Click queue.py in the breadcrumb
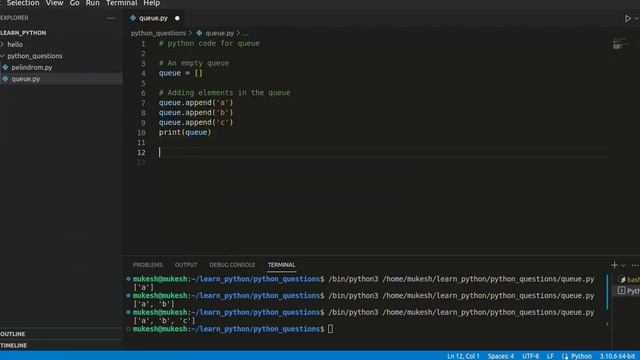This screenshot has width=640, height=360. click(220, 33)
